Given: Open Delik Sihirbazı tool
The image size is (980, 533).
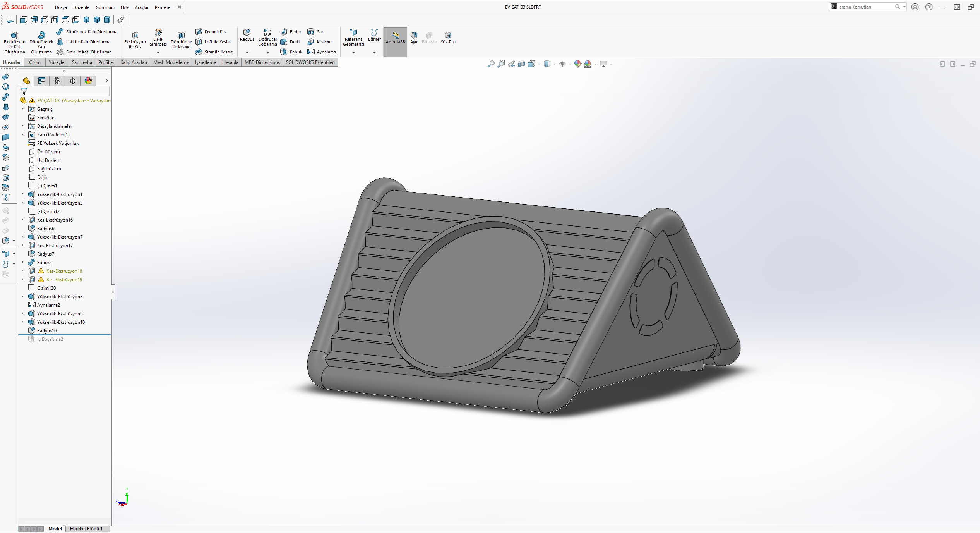Looking at the screenshot, I should click(158, 38).
